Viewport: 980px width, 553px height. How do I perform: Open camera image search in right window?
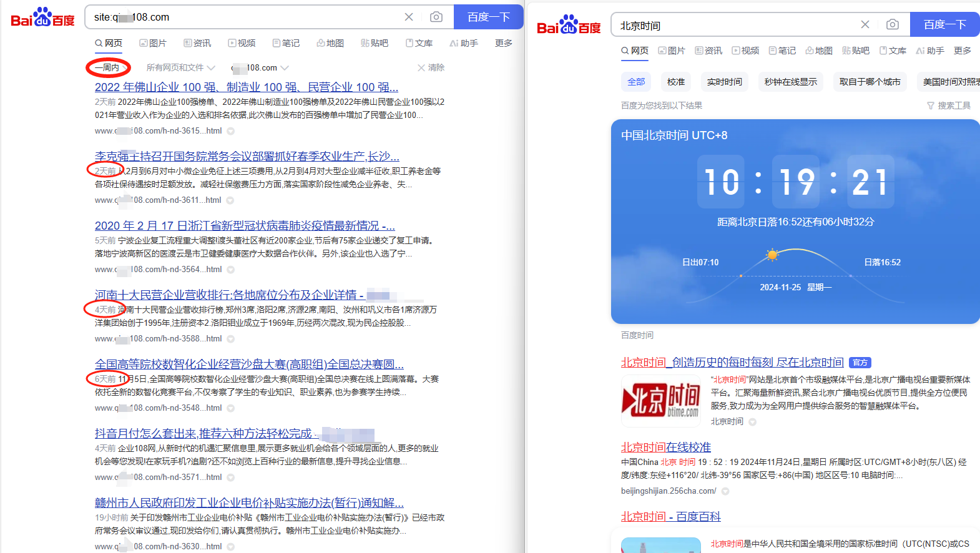click(x=893, y=24)
